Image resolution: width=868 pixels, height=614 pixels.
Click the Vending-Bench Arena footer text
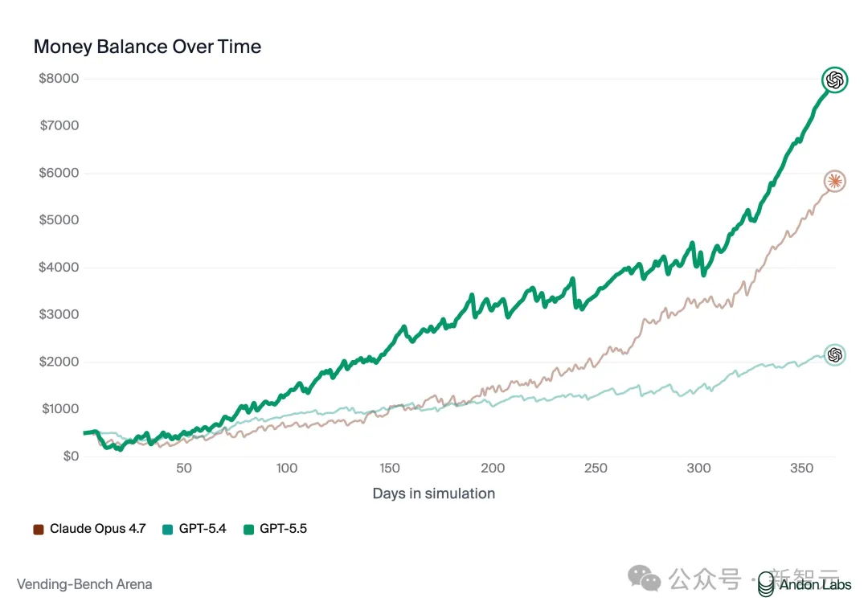[84, 584]
